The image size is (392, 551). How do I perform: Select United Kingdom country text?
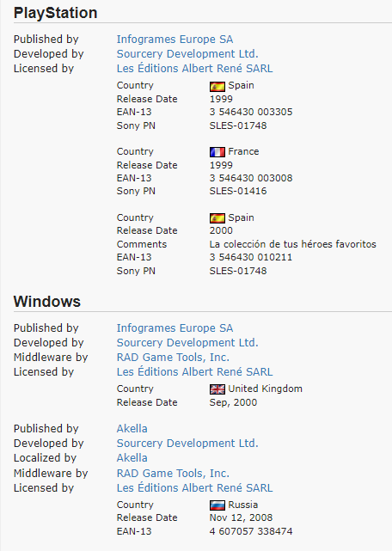(265, 389)
